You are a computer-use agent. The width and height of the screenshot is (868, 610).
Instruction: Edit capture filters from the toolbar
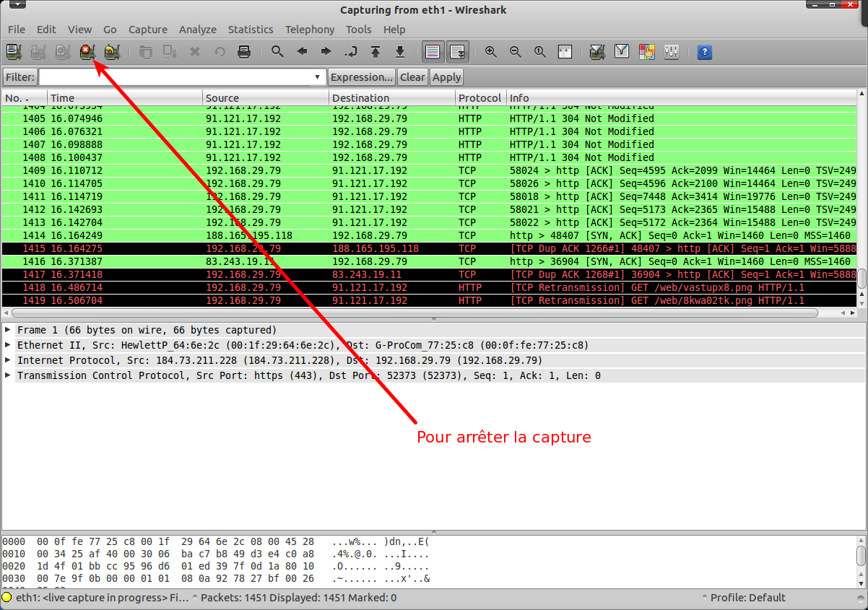pos(597,52)
